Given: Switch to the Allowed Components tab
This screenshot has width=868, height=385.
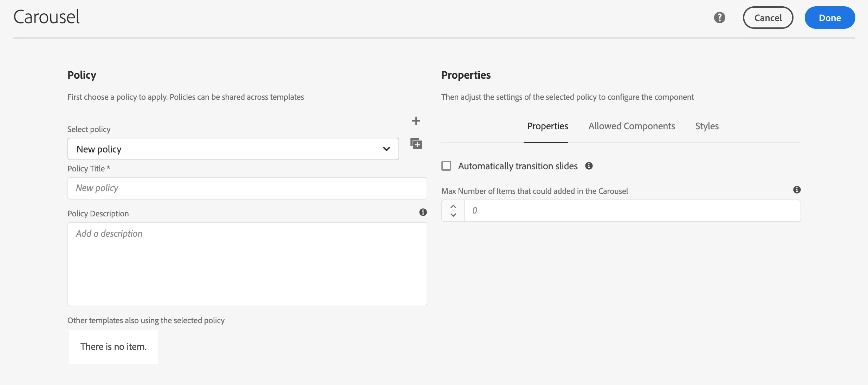Looking at the screenshot, I should point(631,126).
